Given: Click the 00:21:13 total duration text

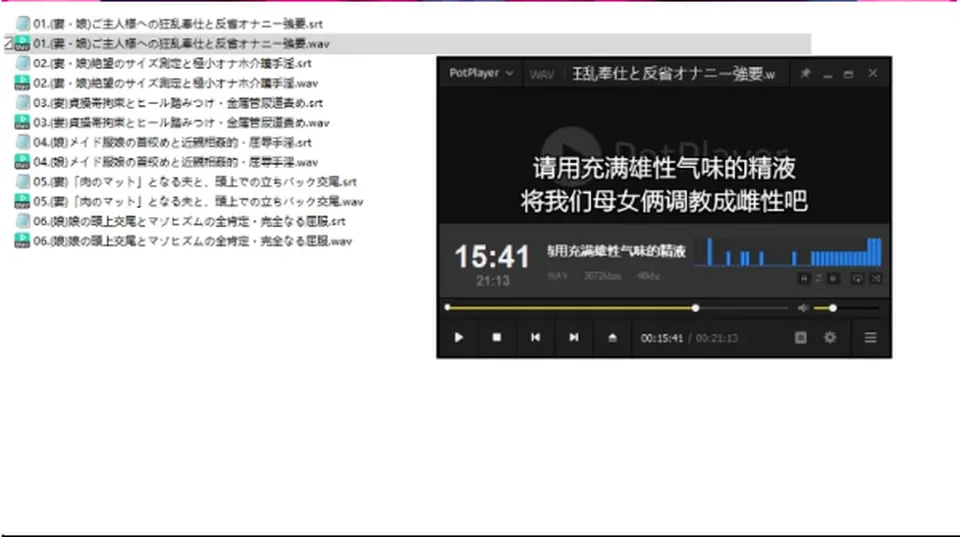Looking at the screenshot, I should click(x=717, y=338).
